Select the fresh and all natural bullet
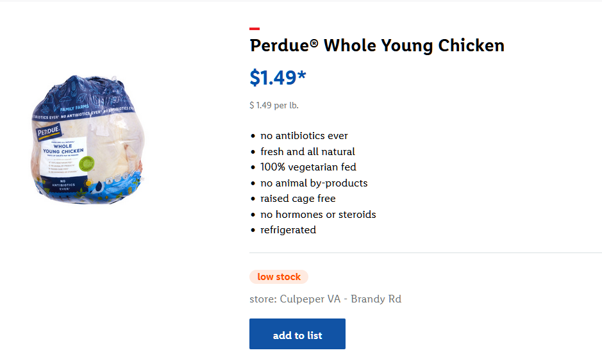 [x=307, y=152]
